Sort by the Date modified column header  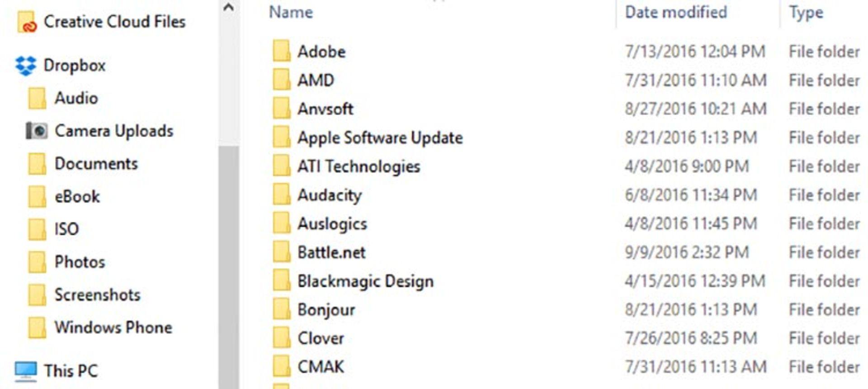click(x=676, y=12)
